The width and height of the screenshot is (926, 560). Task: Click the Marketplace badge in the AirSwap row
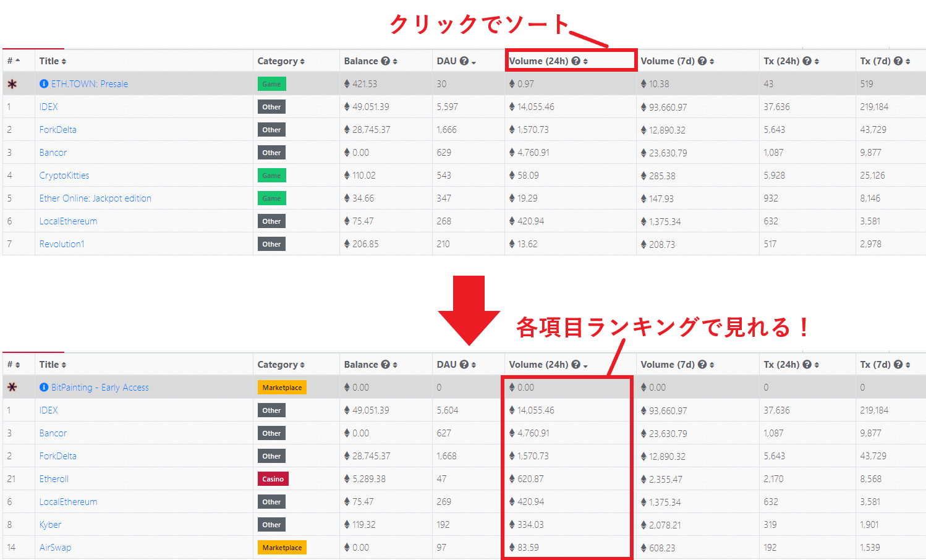tap(282, 548)
